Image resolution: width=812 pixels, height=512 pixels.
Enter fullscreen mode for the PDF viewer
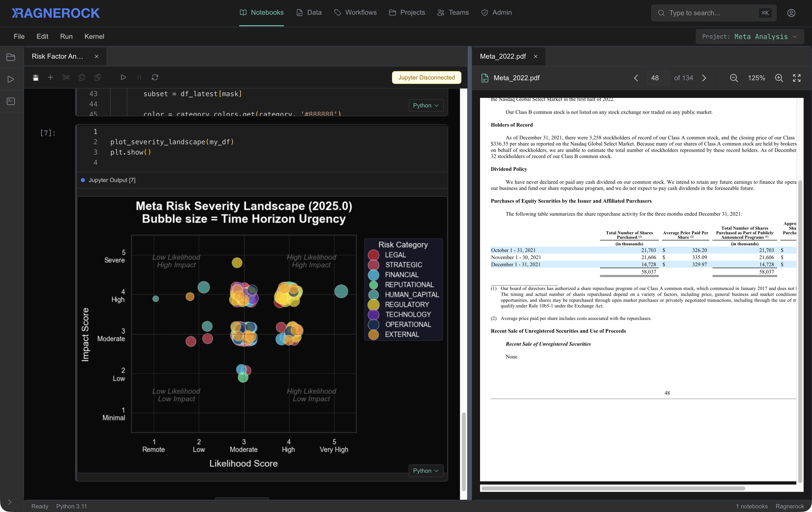(797, 78)
